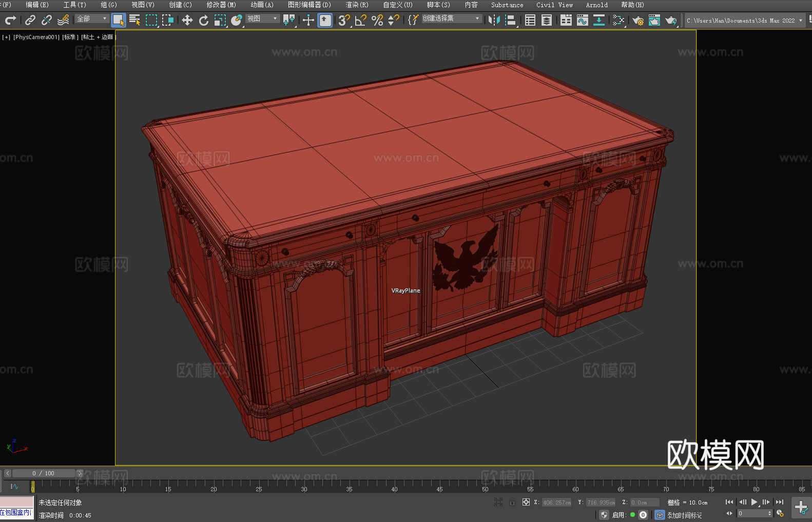Screen dimensions: 812x522
Task: Activate the Select and Place tool
Action: click(x=237, y=20)
